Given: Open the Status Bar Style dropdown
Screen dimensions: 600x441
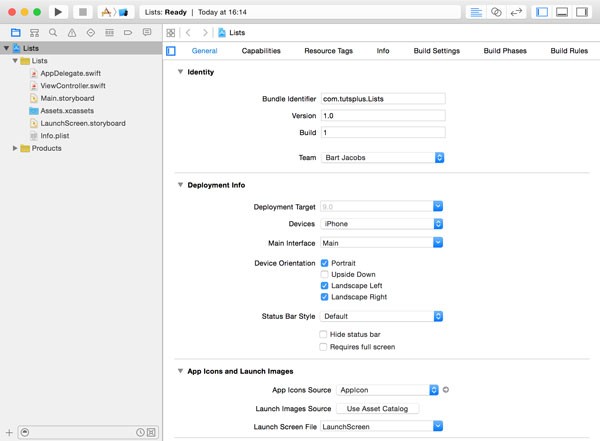Looking at the screenshot, I should tap(382, 316).
